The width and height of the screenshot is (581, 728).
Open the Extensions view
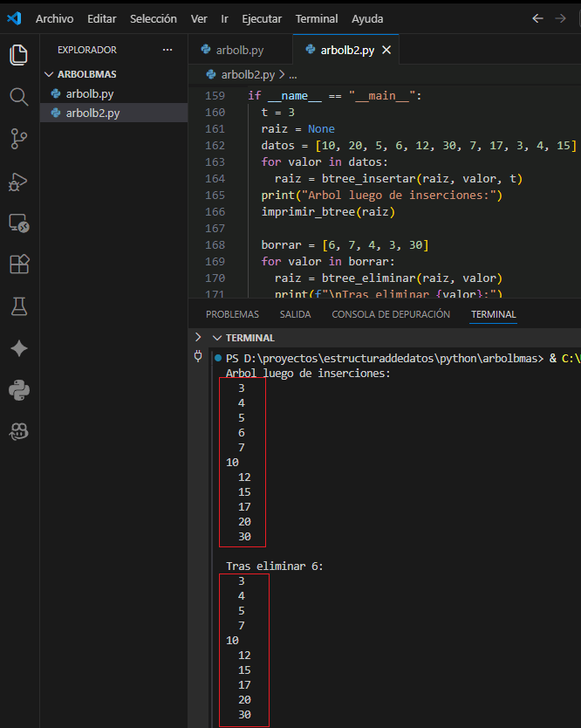point(18,264)
